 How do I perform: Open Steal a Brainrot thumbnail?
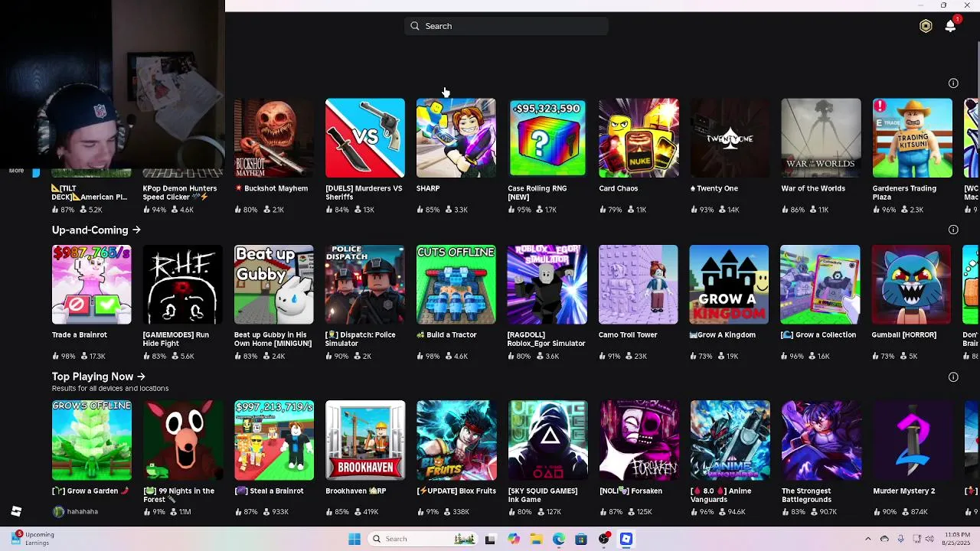pos(273,441)
